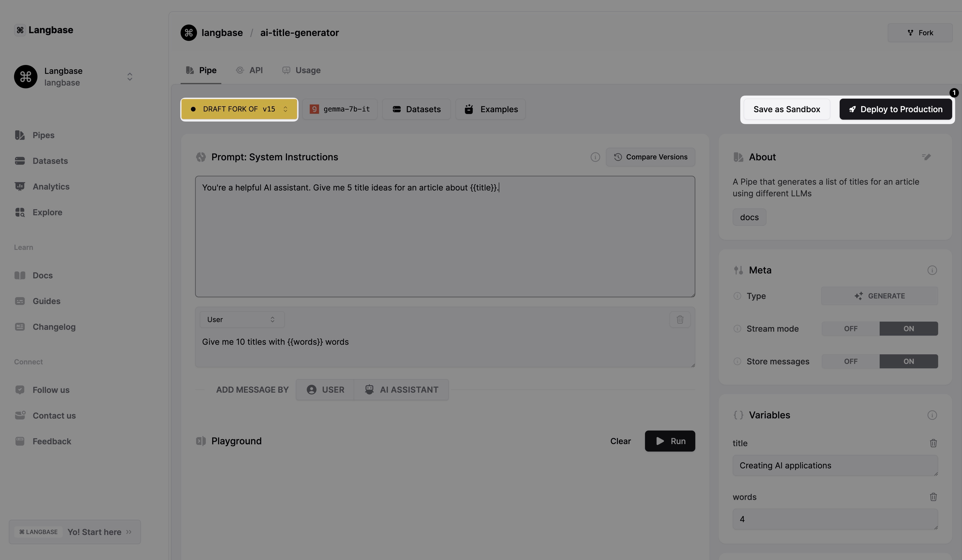Expand the Langbase account switcher
Screen dimensions: 962x560
(129, 77)
